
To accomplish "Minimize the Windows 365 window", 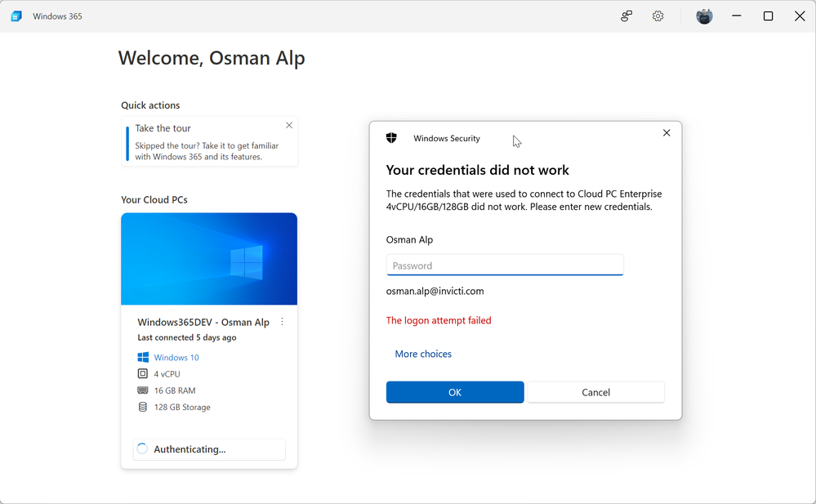I will 737,16.
